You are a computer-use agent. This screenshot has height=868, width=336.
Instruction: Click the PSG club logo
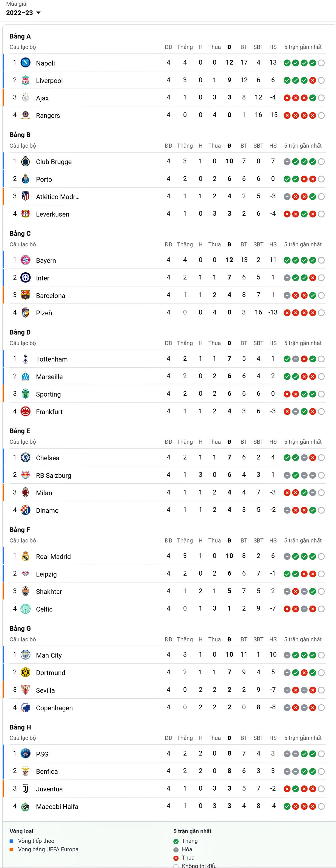pyautogui.click(x=26, y=754)
